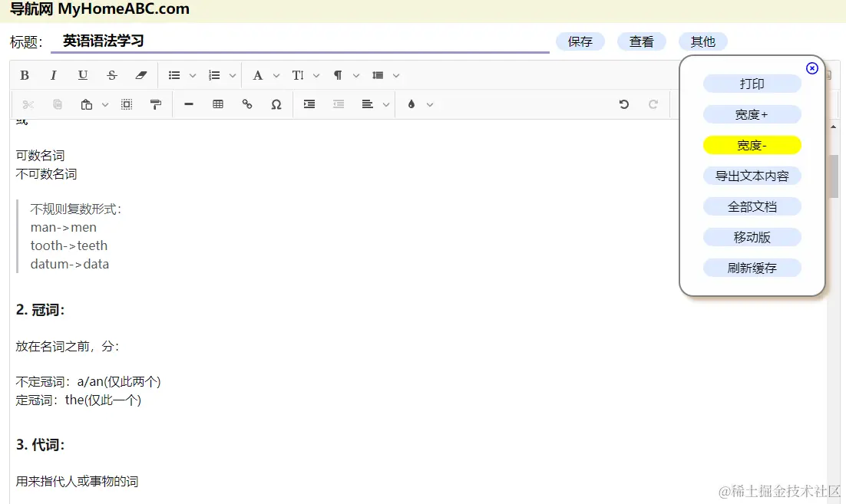Open the 查看 menu
The image size is (846, 504).
coord(642,41)
